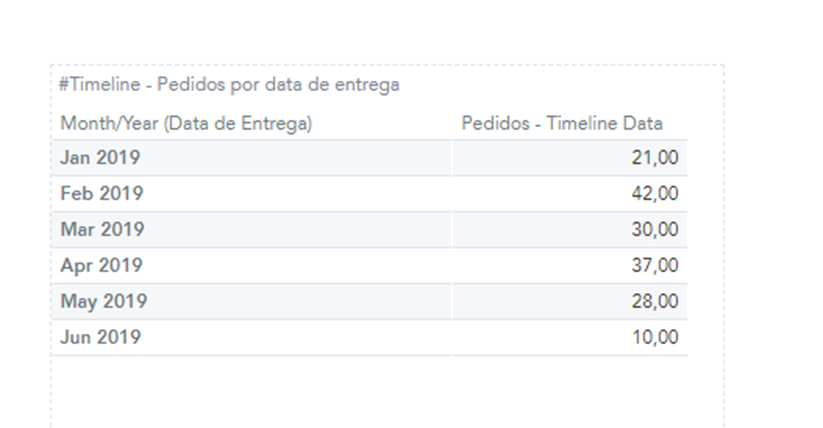Click the 'Pedidos - Timeline Data' column header
Image resolution: width=823 pixels, height=428 pixels.
pyautogui.click(x=562, y=123)
